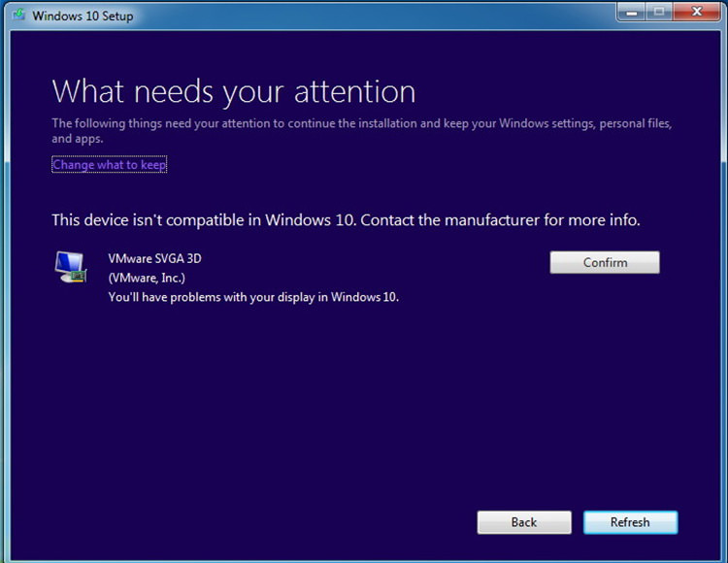728x563 pixels.
Task: Open the 'Change what to keep' link
Action: coord(110,165)
